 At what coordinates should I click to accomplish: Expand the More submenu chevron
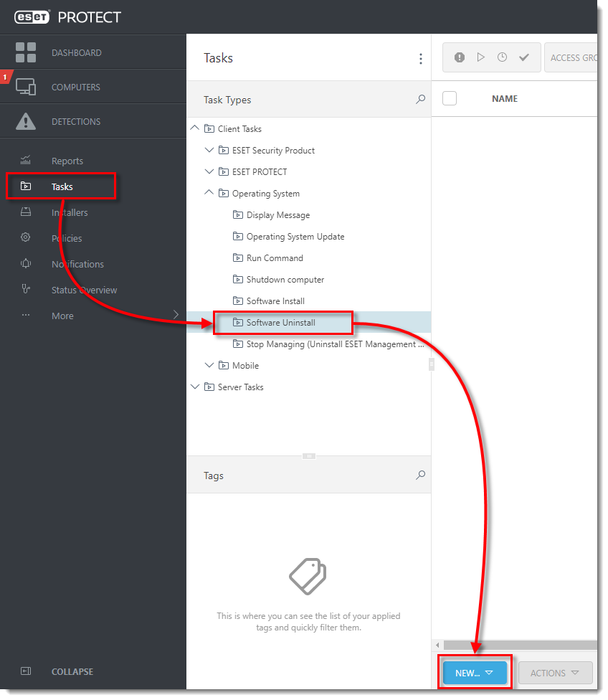coord(176,315)
